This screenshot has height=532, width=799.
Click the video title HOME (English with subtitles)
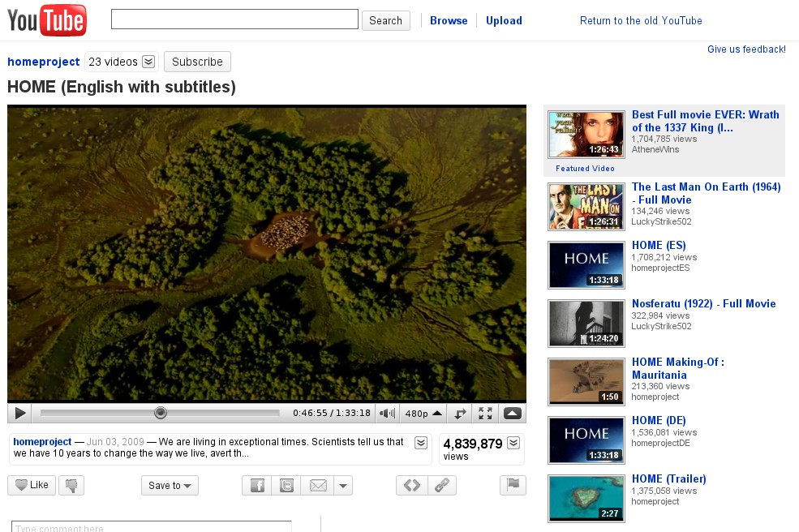(x=122, y=87)
